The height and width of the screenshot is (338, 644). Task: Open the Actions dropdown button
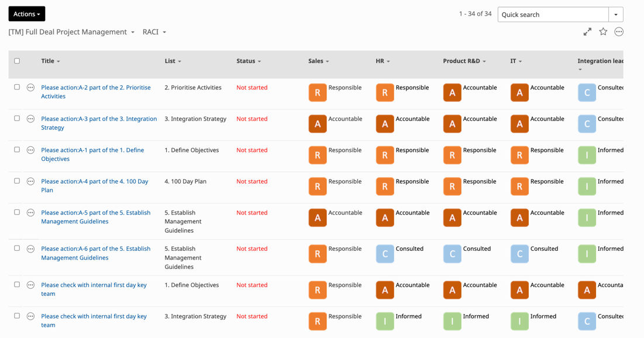point(27,14)
